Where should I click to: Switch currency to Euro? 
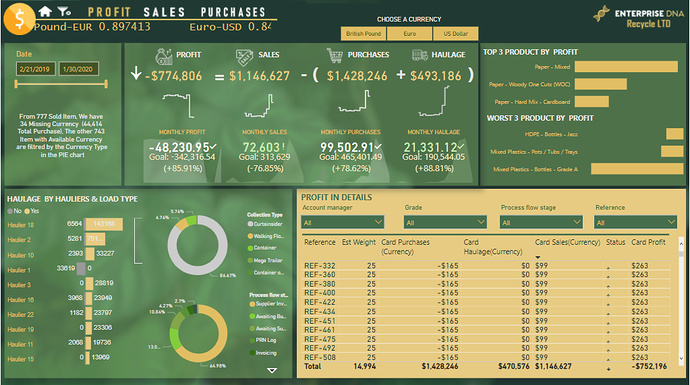click(x=409, y=33)
